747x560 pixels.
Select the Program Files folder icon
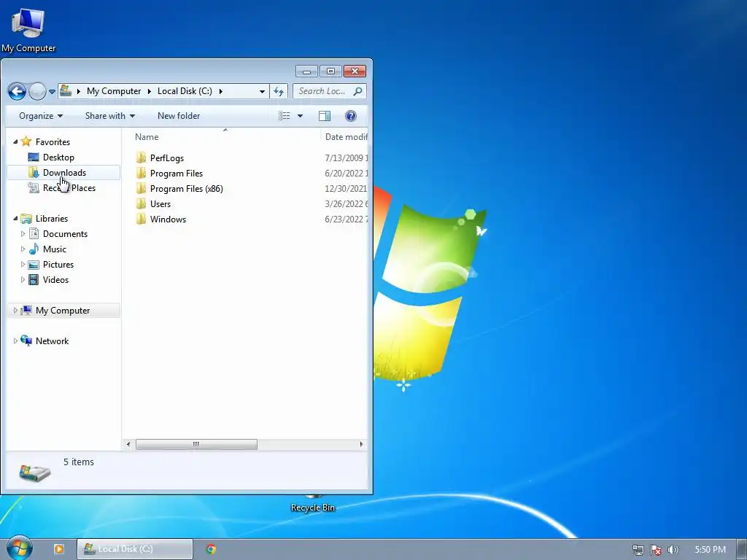click(141, 173)
